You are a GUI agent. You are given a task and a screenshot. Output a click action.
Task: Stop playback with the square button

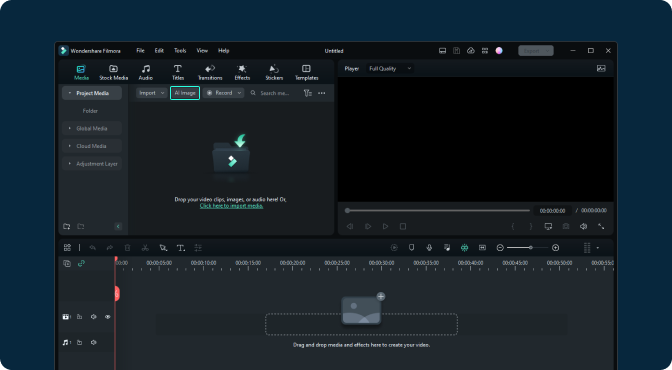click(x=403, y=226)
